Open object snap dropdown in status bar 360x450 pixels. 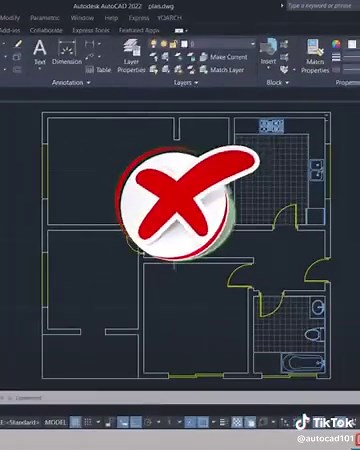click(x=214, y=422)
